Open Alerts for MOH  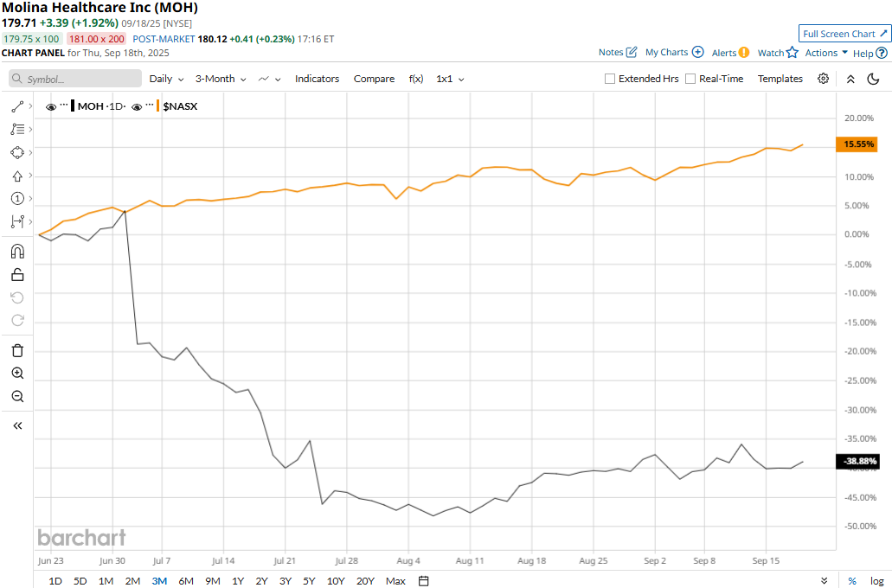click(730, 53)
